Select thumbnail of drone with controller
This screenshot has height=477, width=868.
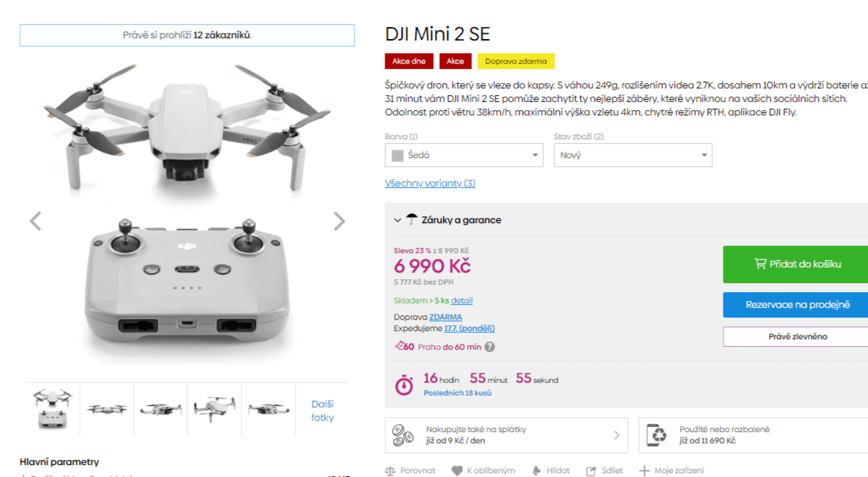52,409
